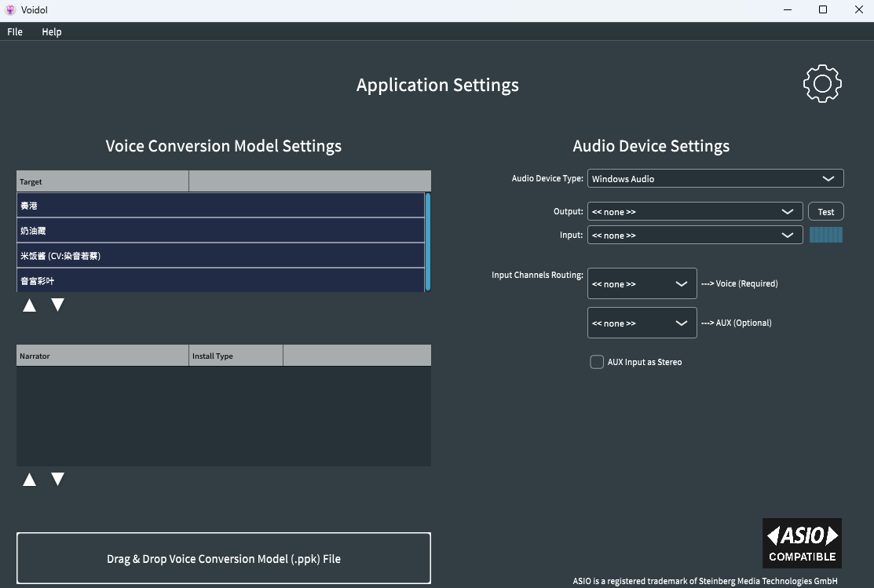Click the ASIO Compatible logo
This screenshot has height=588, width=874.
click(802, 542)
